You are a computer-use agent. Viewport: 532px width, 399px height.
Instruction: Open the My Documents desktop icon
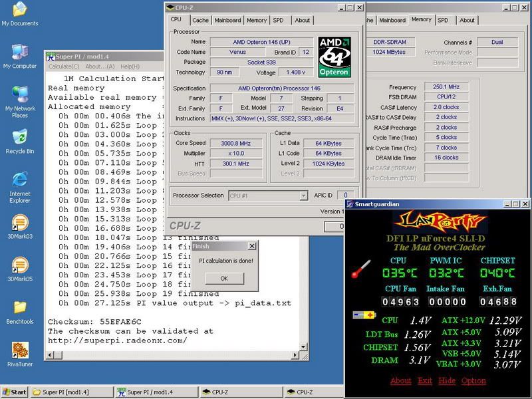pyautogui.click(x=19, y=10)
